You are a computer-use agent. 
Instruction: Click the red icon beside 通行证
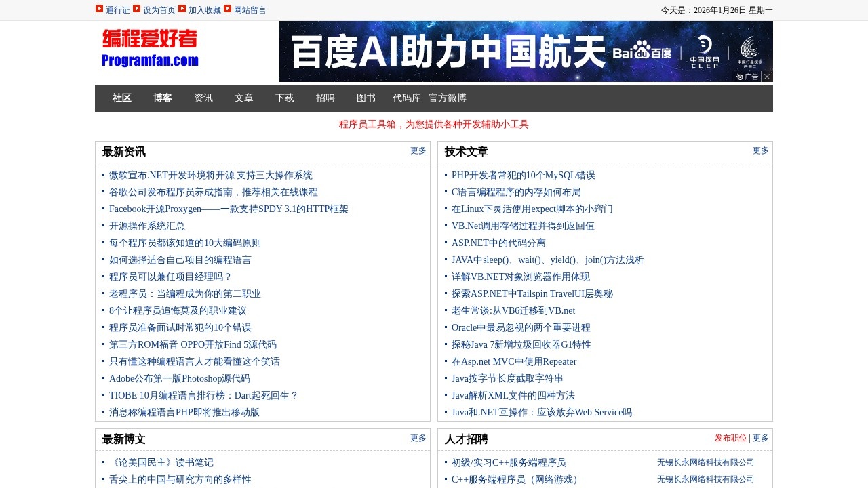pyautogui.click(x=99, y=9)
